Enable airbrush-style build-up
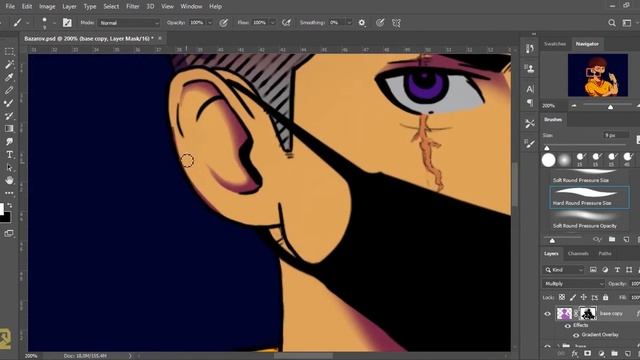Viewport: 640px width, 360px height. (x=287, y=23)
